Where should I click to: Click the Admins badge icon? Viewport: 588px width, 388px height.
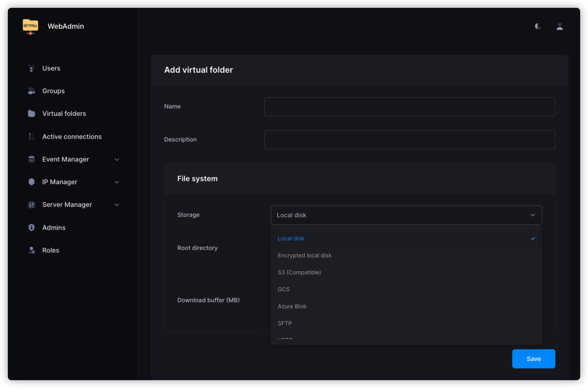(x=31, y=228)
